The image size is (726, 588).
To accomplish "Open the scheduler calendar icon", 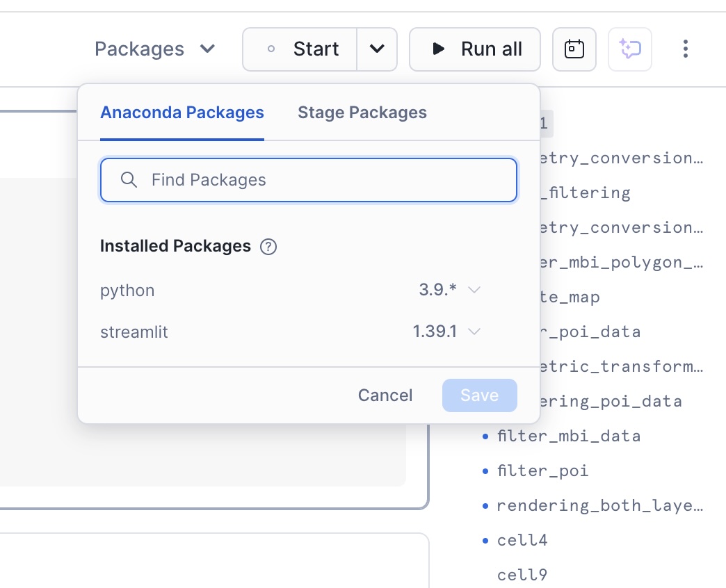I will tap(574, 49).
